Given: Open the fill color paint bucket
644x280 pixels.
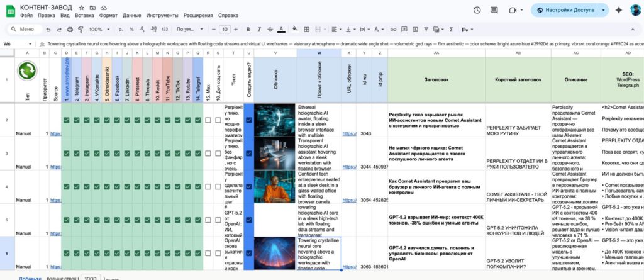Looking at the screenshot, I should pyautogui.click(x=294, y=30).
